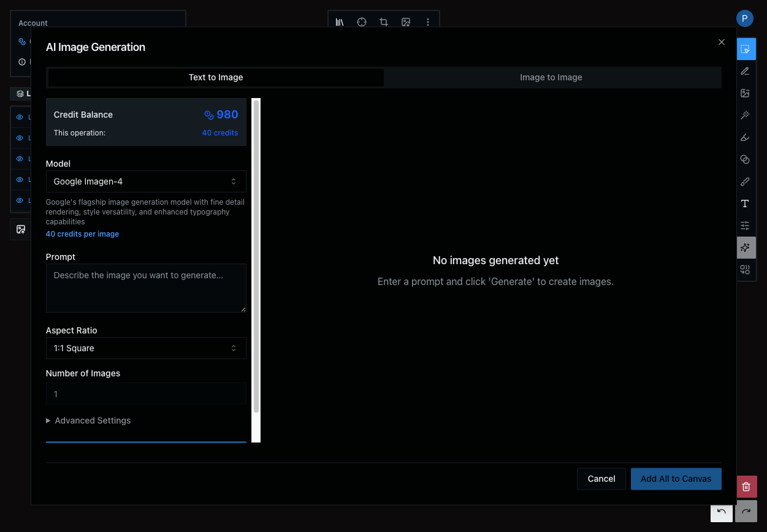Click the Cancel button
The width and height of the screenshot is (767, 532).
(x=601, y=479)
